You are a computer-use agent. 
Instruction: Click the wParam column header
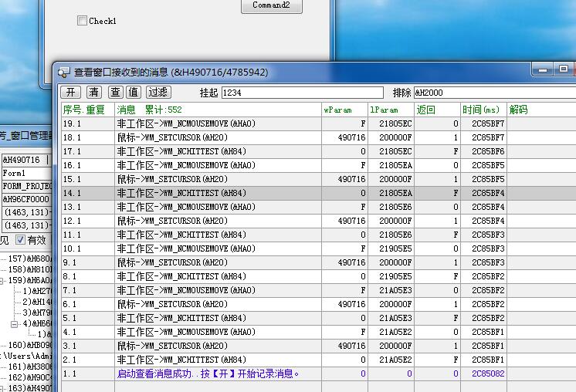pyautogui.click(x=344, y=110)
